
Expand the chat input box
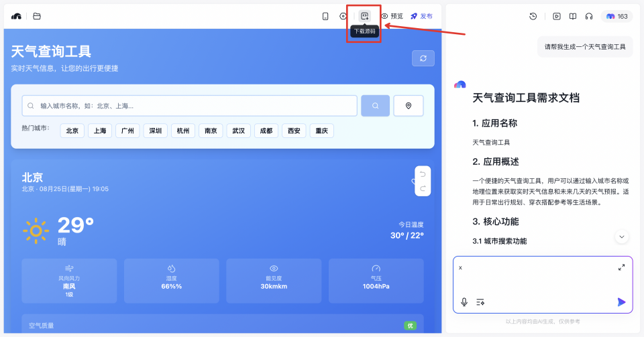(621, 267)
